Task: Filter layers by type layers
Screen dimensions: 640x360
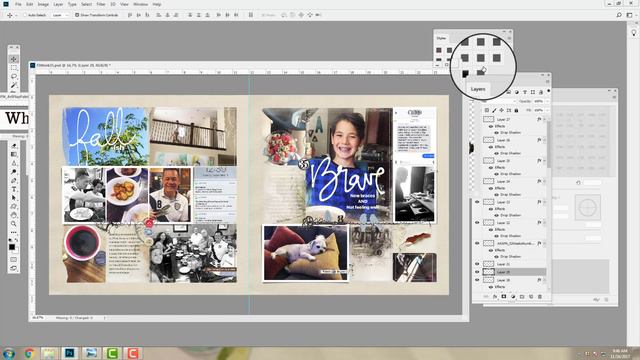Action: tap(525, 92)
